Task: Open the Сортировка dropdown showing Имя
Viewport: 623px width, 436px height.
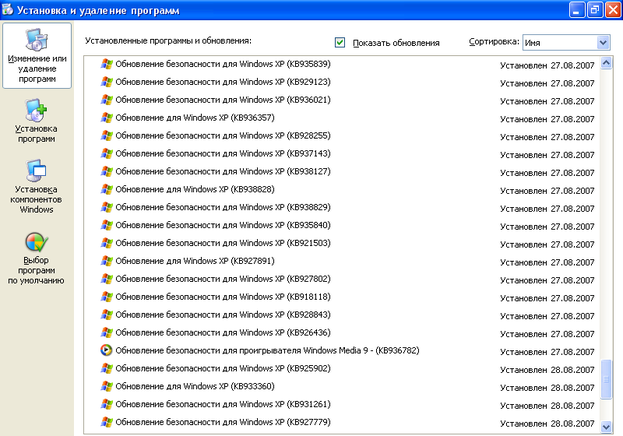Action: tap(566, 42)
